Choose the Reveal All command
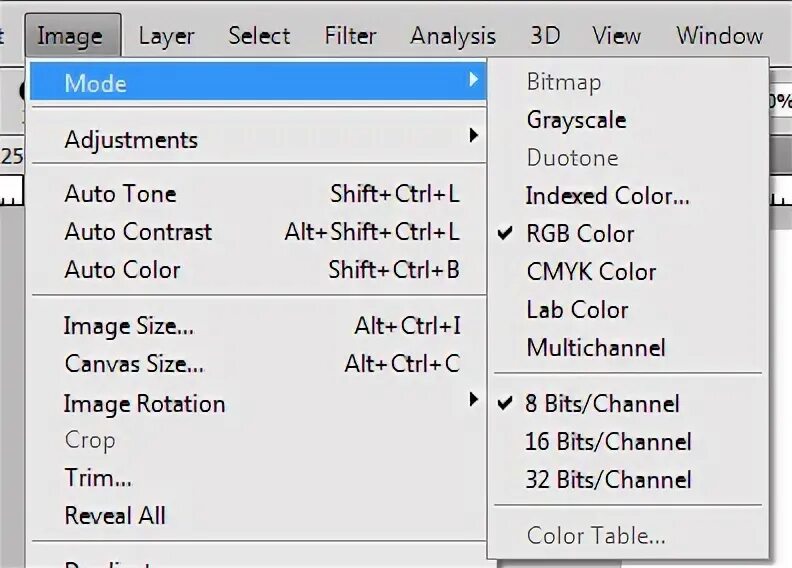 (x=115, y=516)
